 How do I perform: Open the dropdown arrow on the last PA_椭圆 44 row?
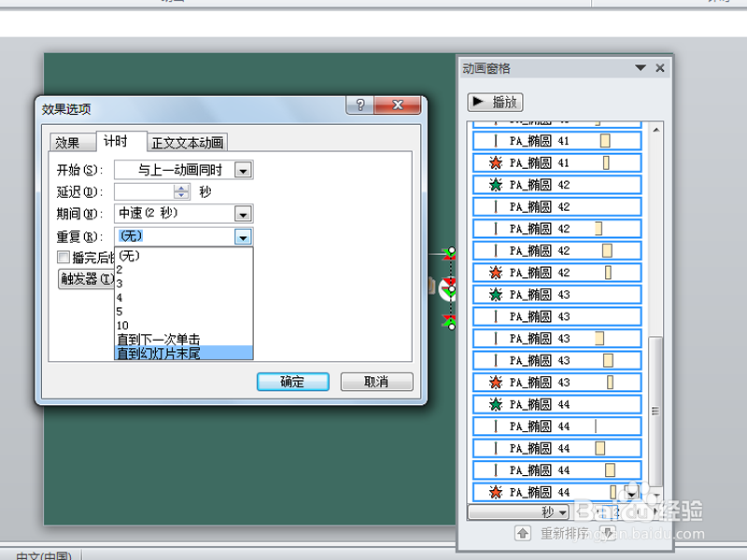click(x=631, y=494)
